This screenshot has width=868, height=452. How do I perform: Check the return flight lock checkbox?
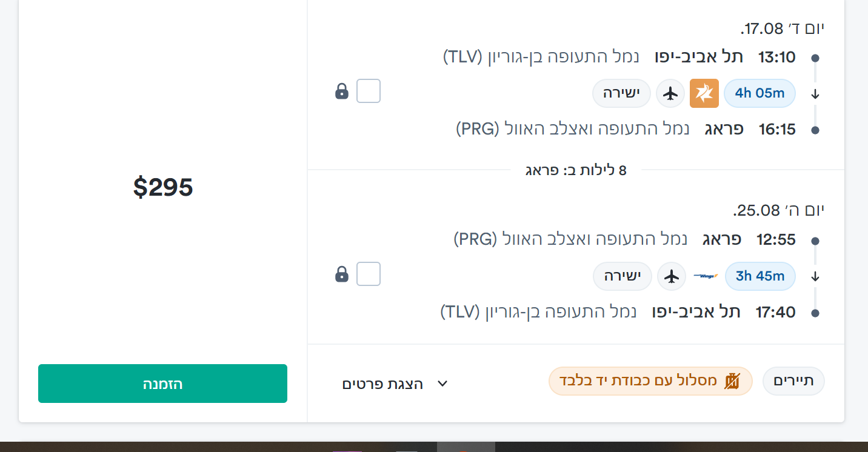pos(369,274)
